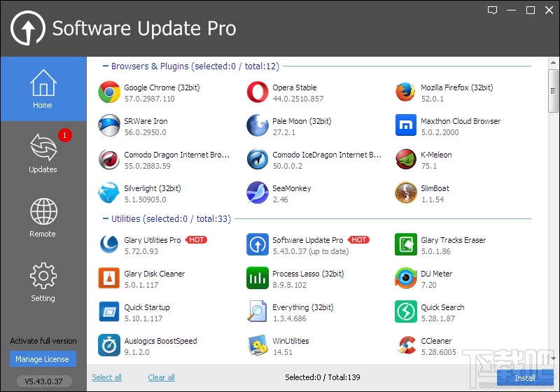560x392 pixels.
Task: Select the Quick Search icon
Action: tap(406, 311)
